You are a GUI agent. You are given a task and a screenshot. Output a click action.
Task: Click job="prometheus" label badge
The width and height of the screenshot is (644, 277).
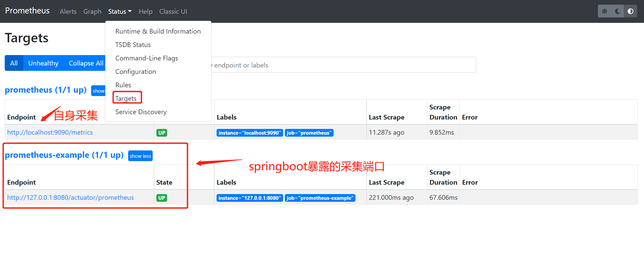[x=309, y=133]
